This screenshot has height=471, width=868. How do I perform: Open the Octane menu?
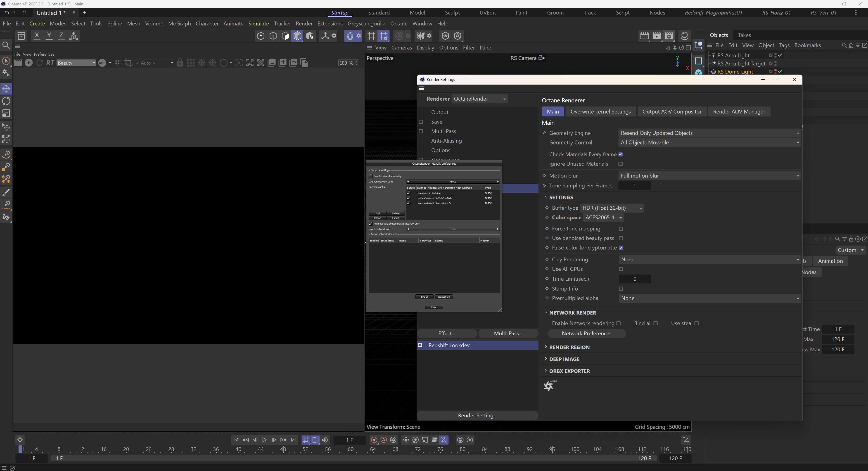[x=399, y=24]
